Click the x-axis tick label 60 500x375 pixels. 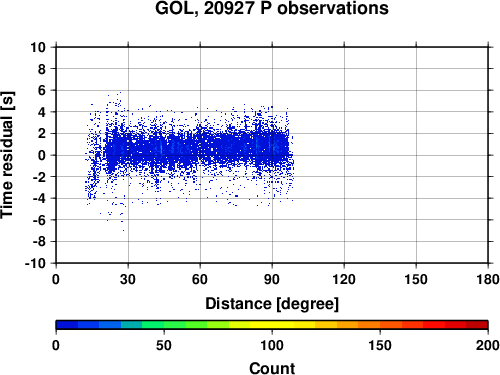pos(200,279)
